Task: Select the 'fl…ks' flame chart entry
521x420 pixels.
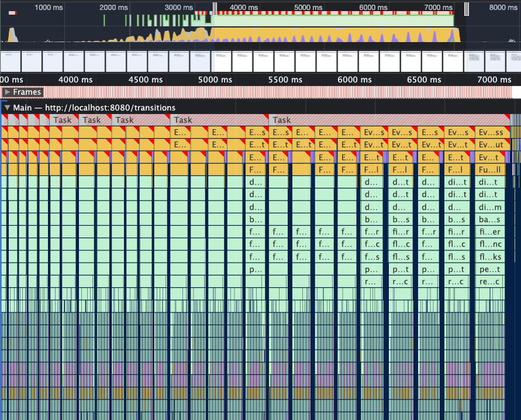Action: click(x=490, y=257)
